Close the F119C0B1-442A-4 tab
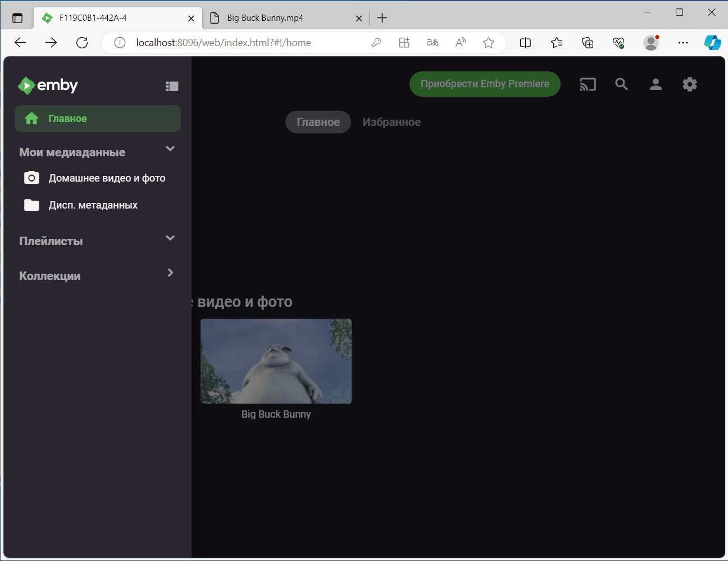The height and width of the screenshot is (561, 728). pyautogui.click(x=191, y=18)
